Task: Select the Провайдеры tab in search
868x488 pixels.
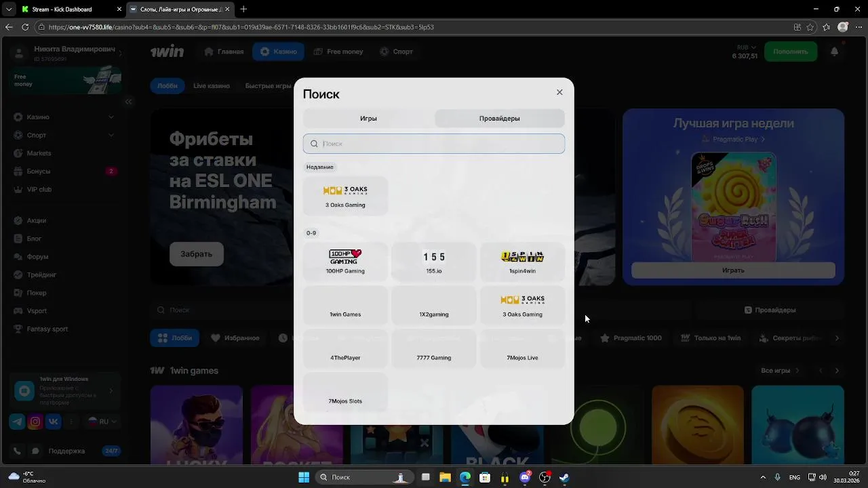Action: pos(499,118)
